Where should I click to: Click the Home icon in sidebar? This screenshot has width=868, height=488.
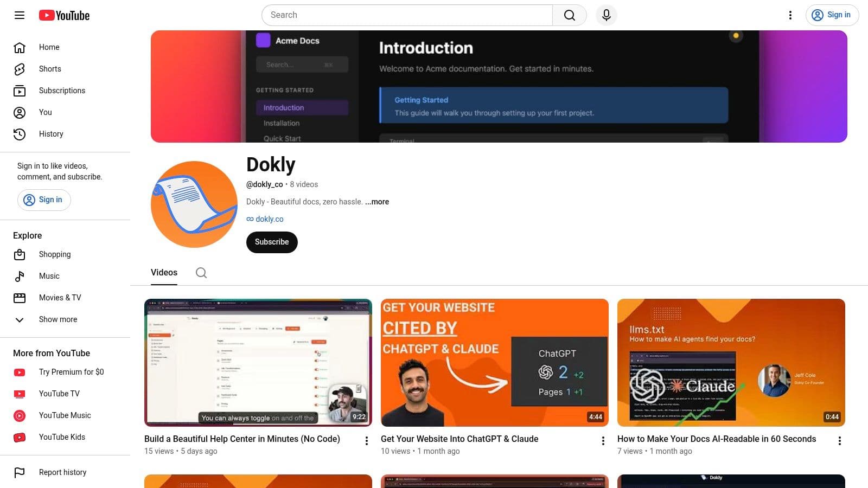click(20, 47)
